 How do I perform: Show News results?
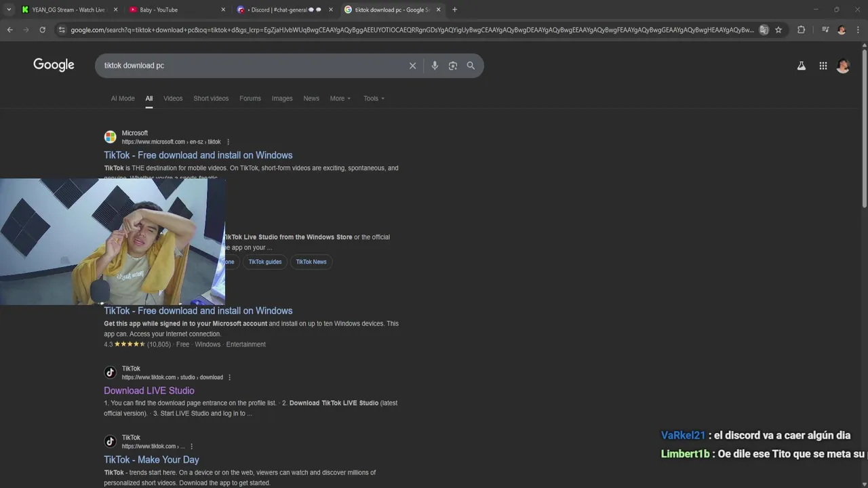click(311, 98)
